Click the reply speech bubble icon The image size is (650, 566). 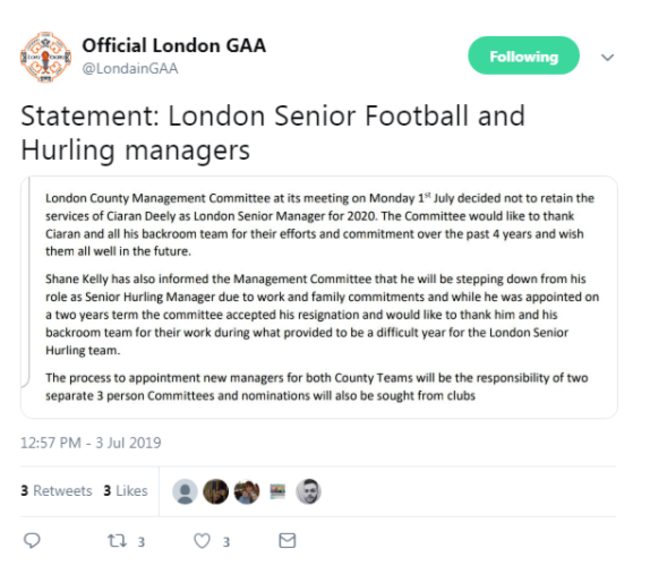tap(31, 541)
